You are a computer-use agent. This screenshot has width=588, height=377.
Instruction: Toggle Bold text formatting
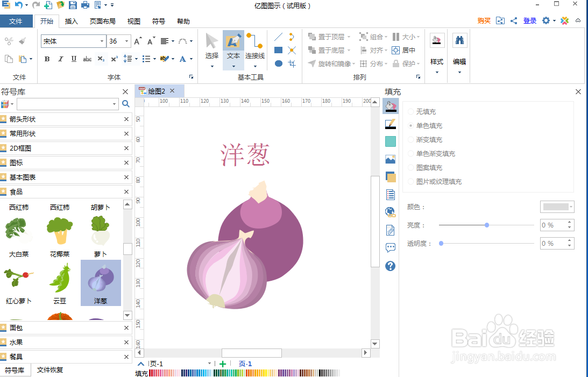[x=47, y=59]
